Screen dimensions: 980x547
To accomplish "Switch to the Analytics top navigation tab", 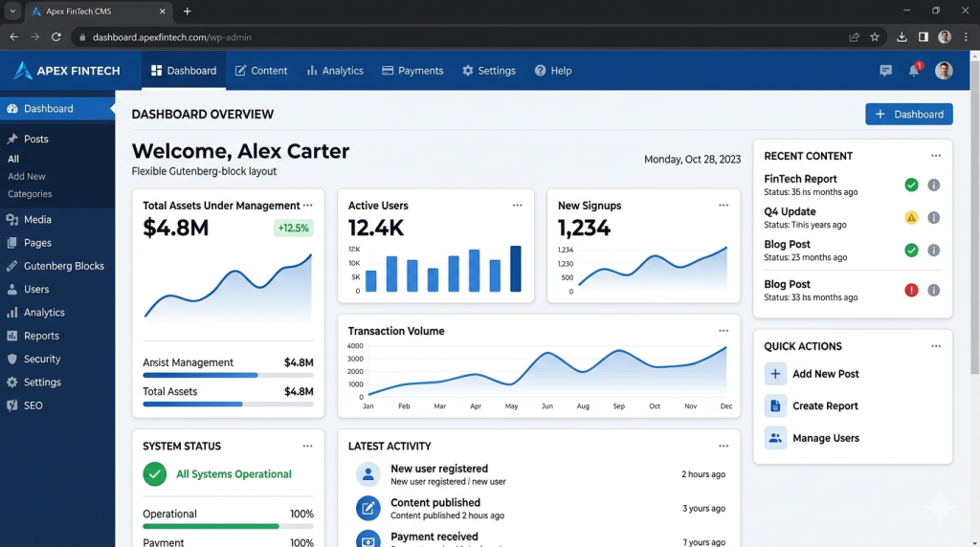I will (334, 71).
